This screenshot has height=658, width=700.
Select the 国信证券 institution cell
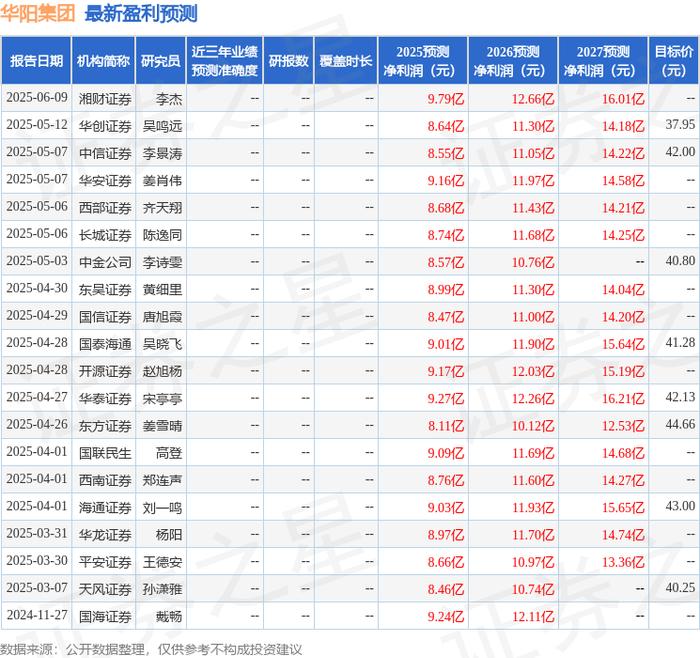pyautogui.click(x=105, y=317)
